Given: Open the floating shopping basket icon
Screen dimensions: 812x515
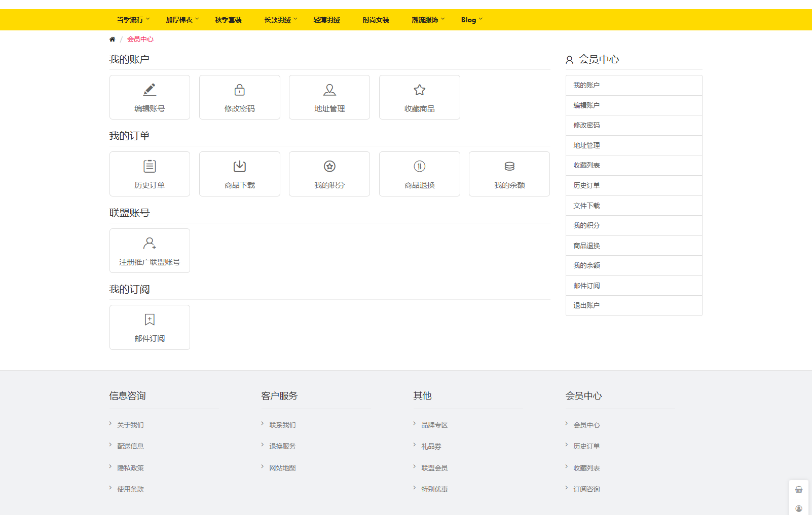Looking at the screenshot, I should [x=798, y=489].
